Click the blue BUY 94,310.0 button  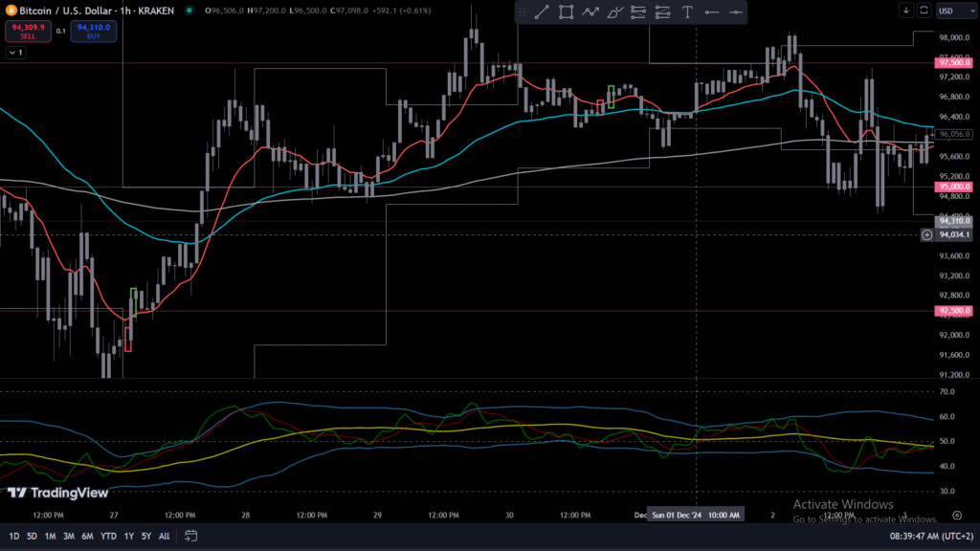94,31
